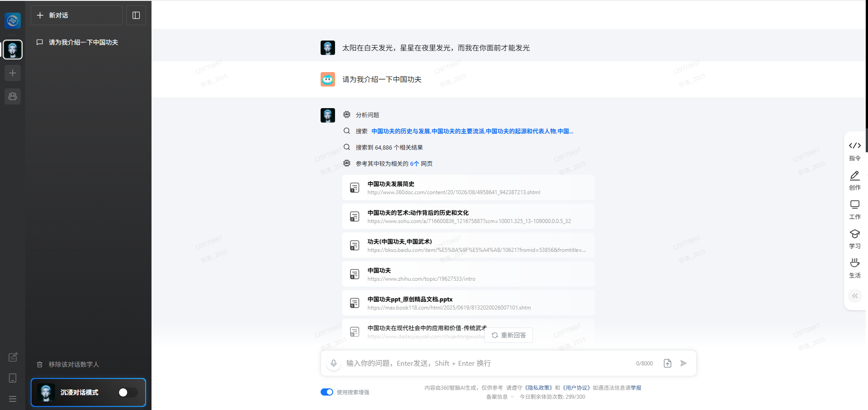Click the 重新回答 button

508,335
